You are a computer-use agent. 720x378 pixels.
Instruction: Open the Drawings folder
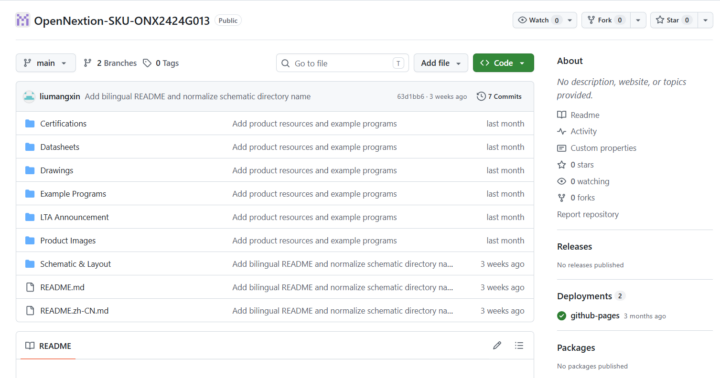point(56,170)
